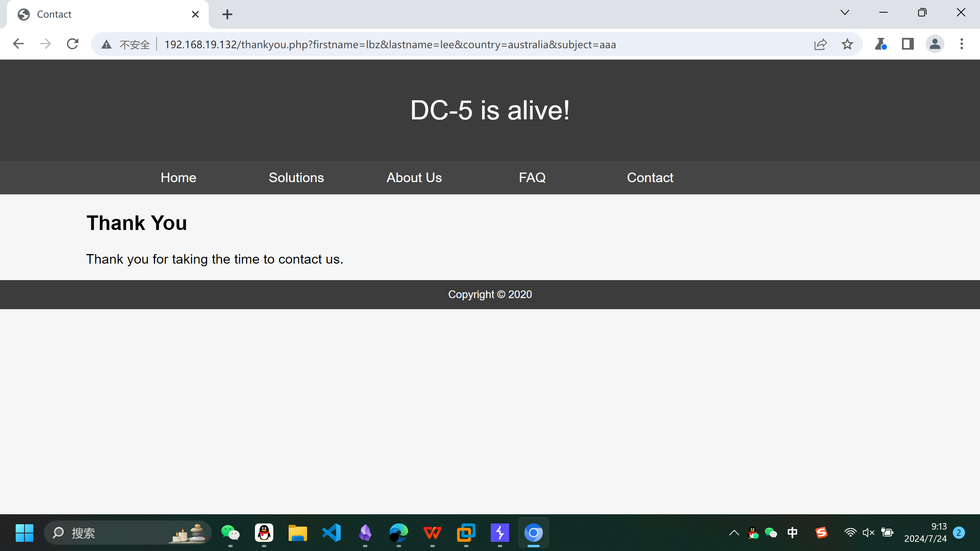
Task: Show hidden system tray icons
Action: click(734, 533)
